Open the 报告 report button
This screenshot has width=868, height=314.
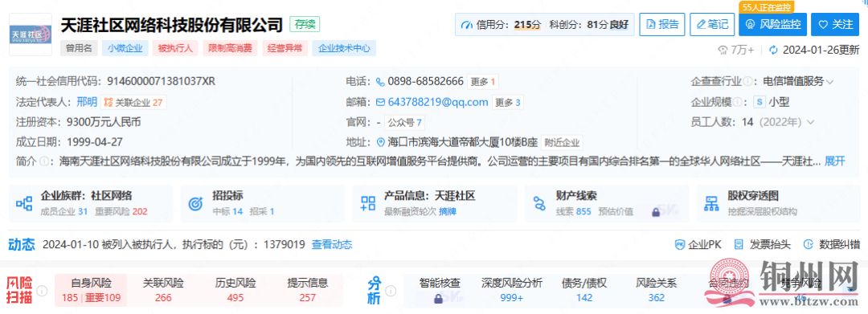[662, 24]
